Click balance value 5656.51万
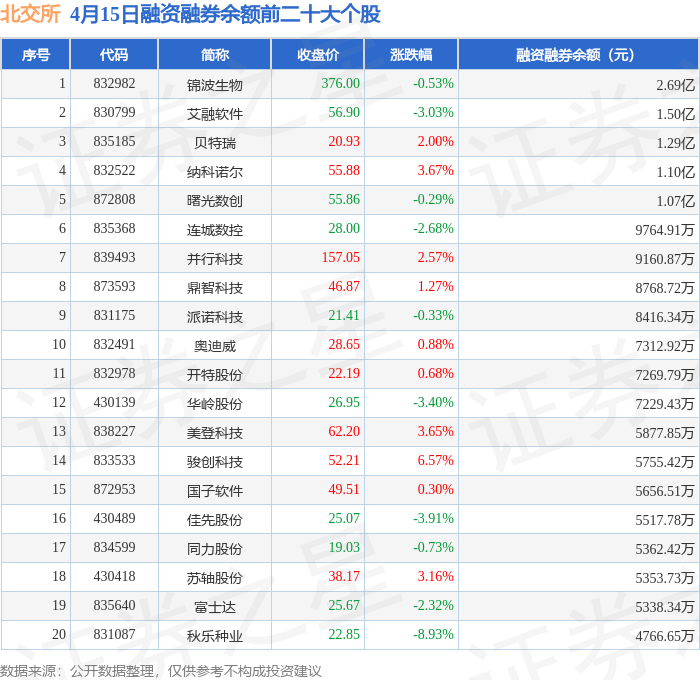700x680 pixels. click(665, 491)
